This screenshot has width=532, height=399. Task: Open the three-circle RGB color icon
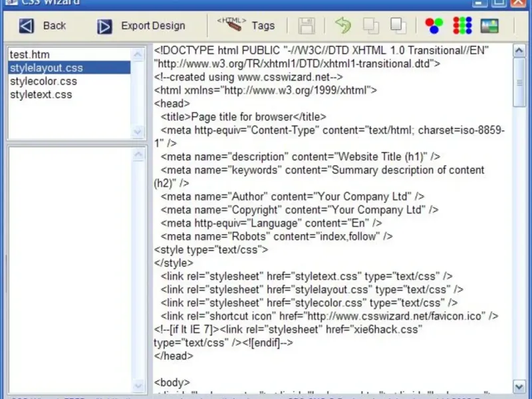[434, 26]
